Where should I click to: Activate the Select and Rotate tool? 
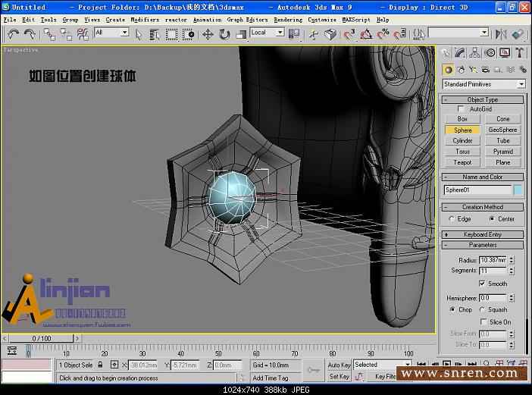(x=224, y=34)
